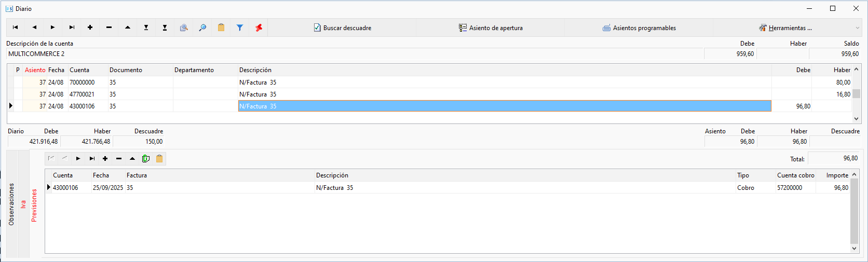Delete the current journal entry line

[x=109, y=27]
